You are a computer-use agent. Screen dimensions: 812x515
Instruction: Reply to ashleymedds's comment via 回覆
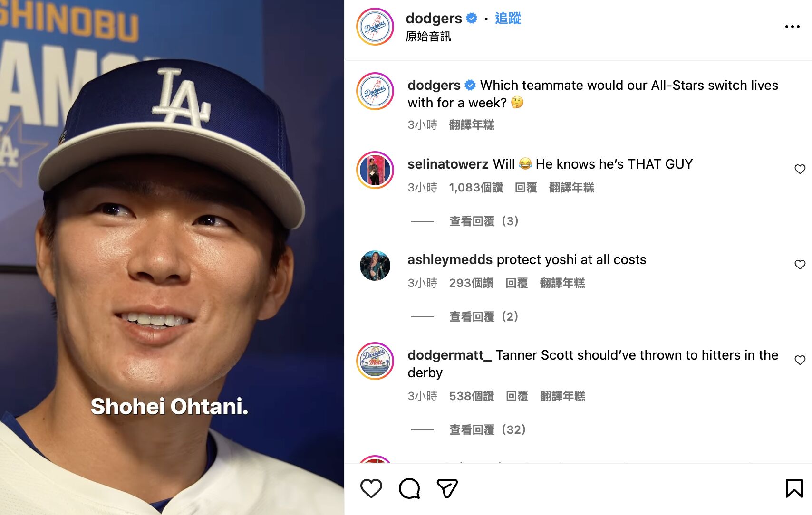click(516, 283)
